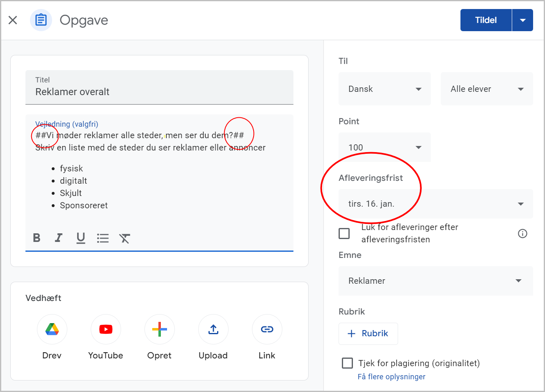
Task: Click the Opgave clipboard icon
Action: 41,20
